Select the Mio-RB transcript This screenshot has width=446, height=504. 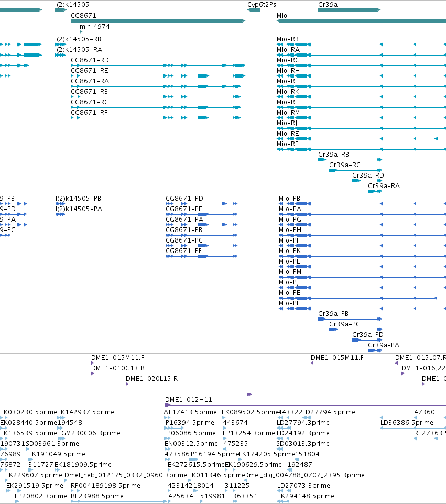(x=361, y=45)
